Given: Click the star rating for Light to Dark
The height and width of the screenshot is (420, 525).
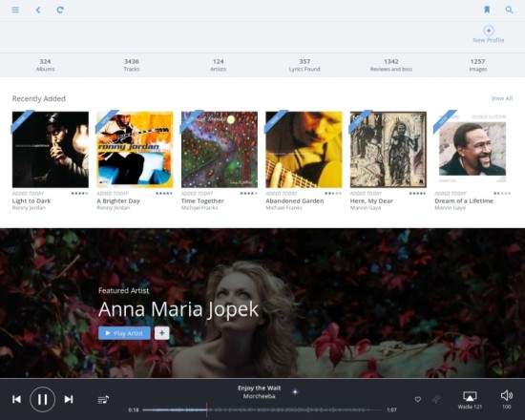Looking at the screenshot, I should (x=79, y=193).
